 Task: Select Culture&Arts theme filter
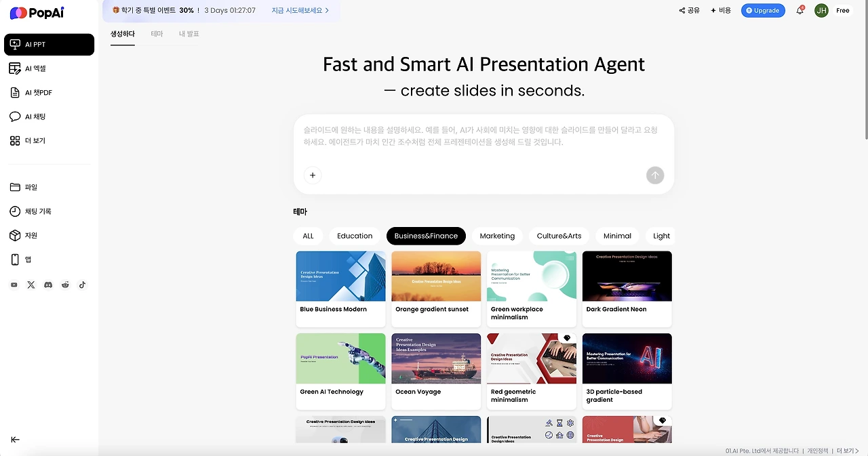pyautogui.click(x=559, y=236)
